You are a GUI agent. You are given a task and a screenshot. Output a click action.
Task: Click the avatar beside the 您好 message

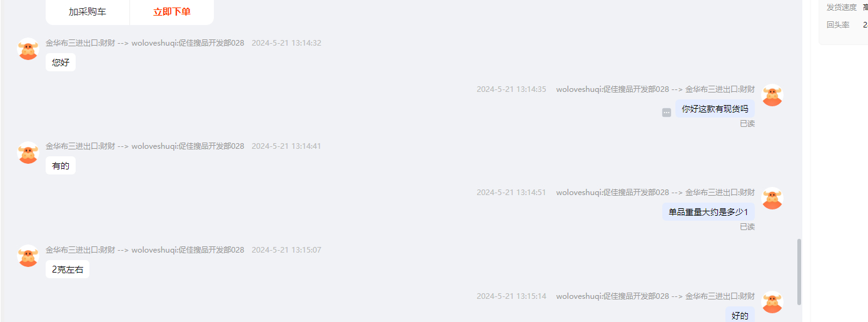[28, 49]
